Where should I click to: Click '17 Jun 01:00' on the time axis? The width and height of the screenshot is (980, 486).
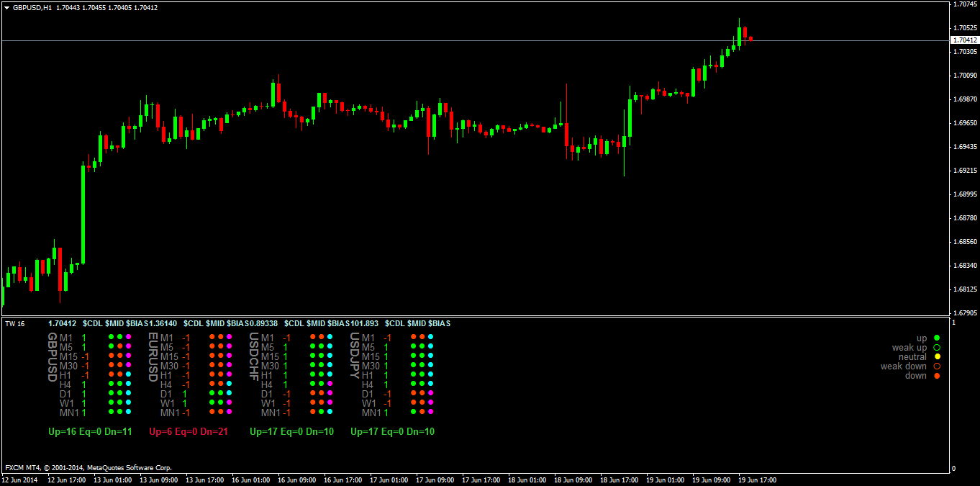pos(389,480)
